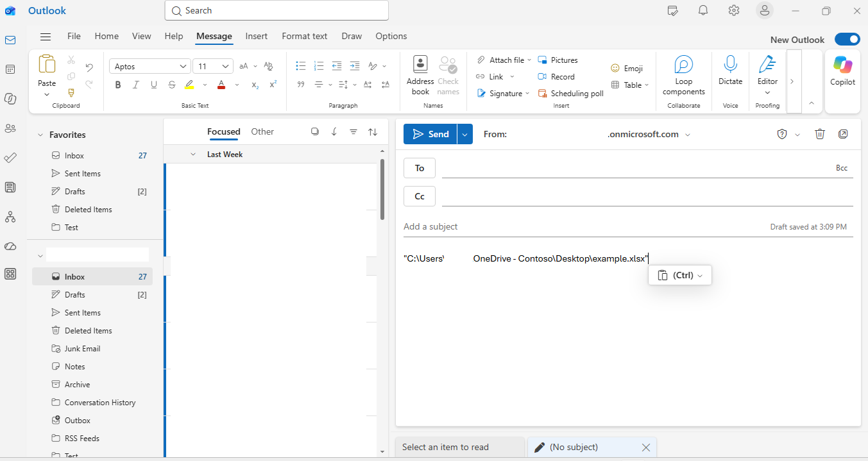868x461 pixels.
Task: Click the To recipients button
Action: coord(420,168)
